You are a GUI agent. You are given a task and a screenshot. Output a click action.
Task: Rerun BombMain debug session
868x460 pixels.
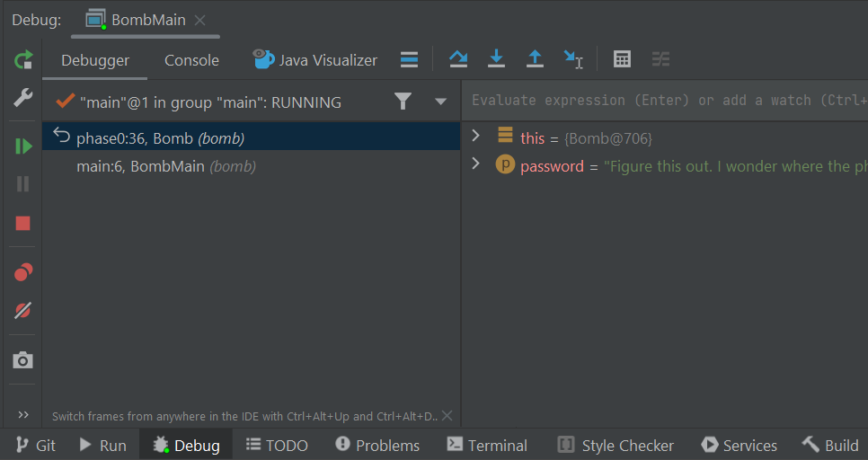[x=23, y=60]
